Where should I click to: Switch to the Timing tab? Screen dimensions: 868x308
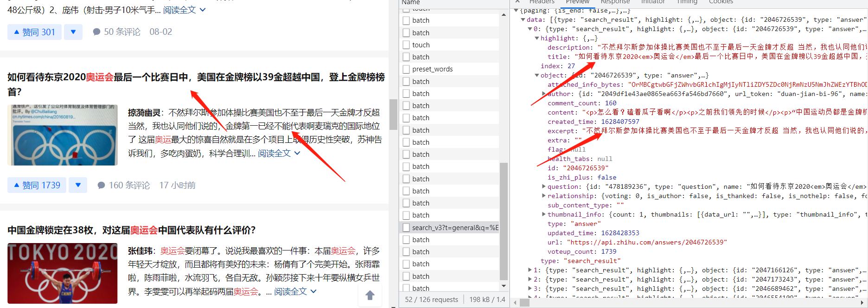click(687, 2)
